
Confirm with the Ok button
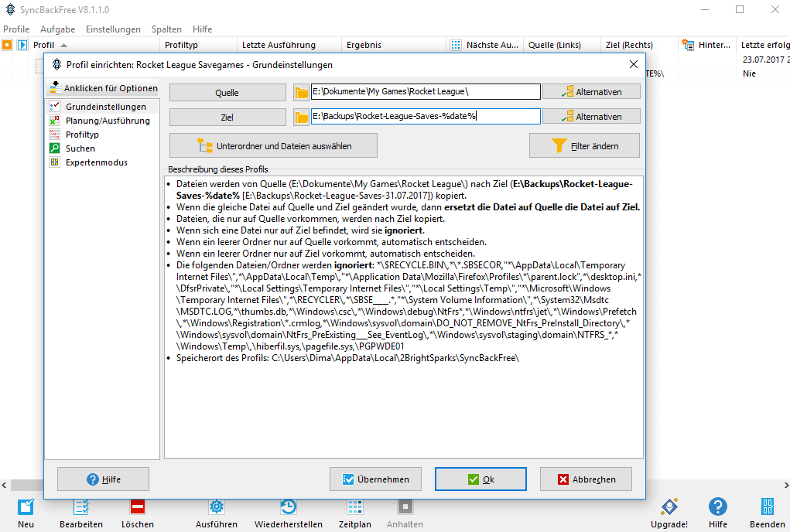tap(480, 479)
